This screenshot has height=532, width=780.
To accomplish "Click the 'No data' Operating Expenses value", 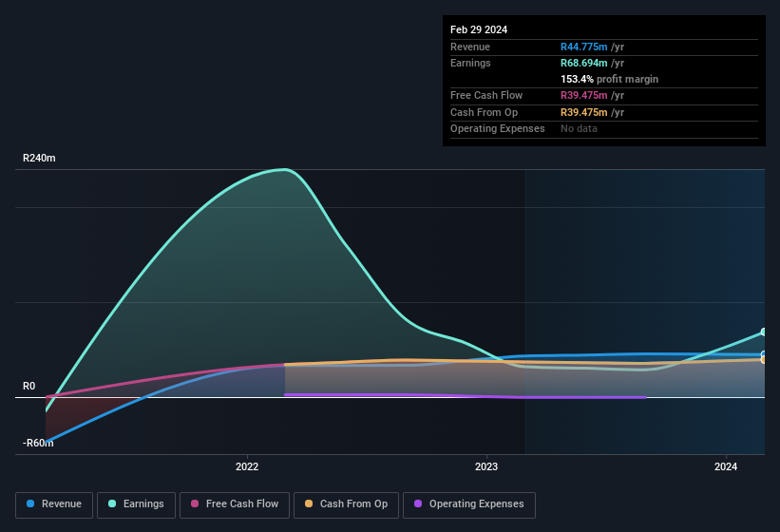I will (x=579, y=129).
